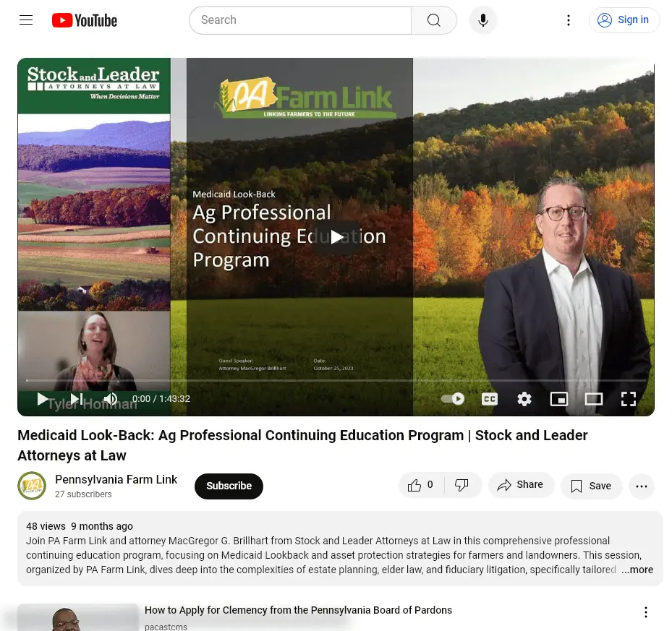The height and width of the screenshot is (631, 672).
Task: Start voice search with microphone
Action: [x=482, y=20]
